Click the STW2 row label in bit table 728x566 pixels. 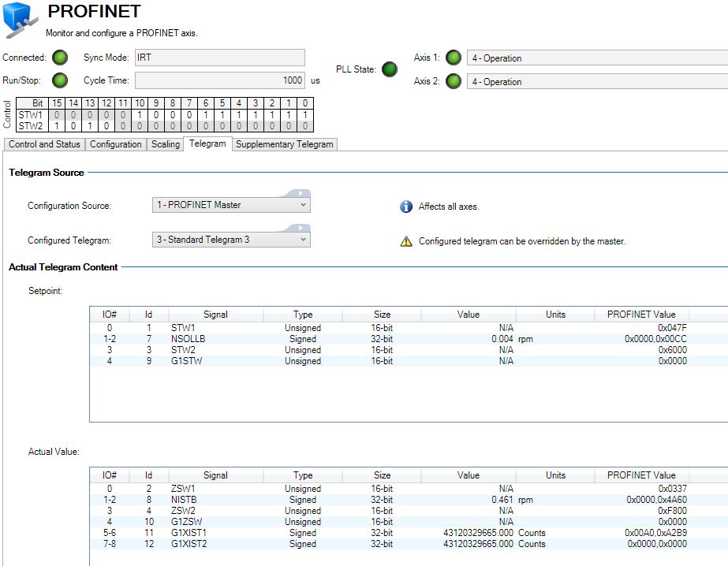coord(31,125)
